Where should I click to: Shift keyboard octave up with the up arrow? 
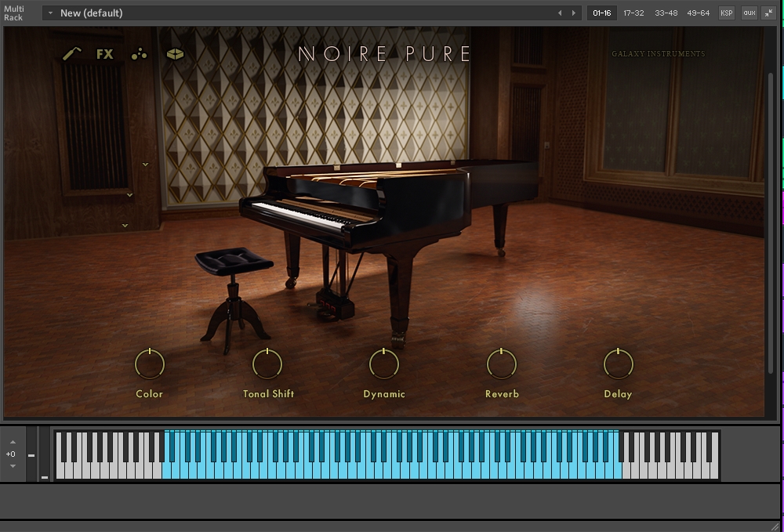[13, 442]
